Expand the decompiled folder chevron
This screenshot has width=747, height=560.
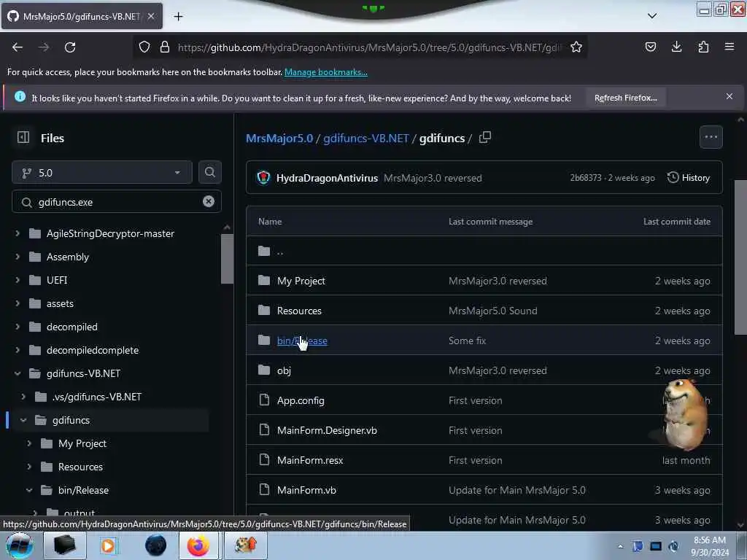18,327
